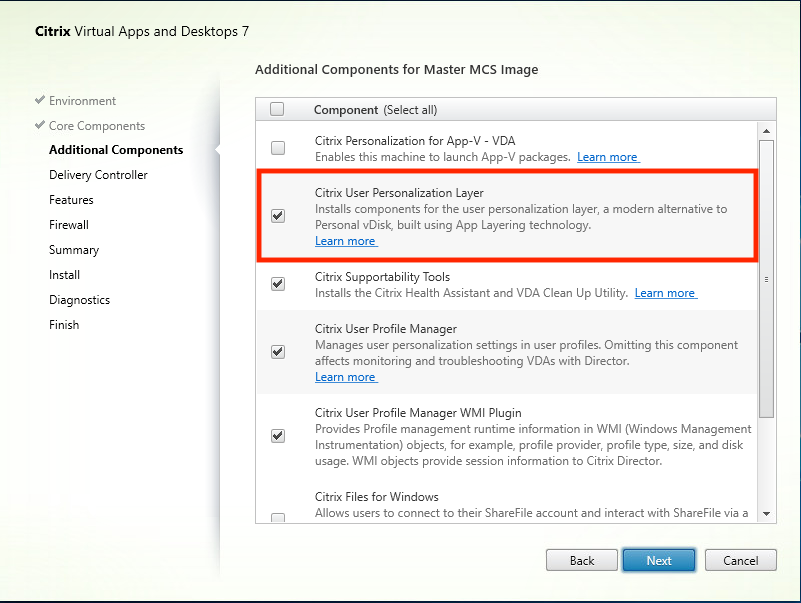The width and height of the screenshot is (801, 603).
Task: Open Learn more under User Personalization Layer
Action: [x=346, y=241]
